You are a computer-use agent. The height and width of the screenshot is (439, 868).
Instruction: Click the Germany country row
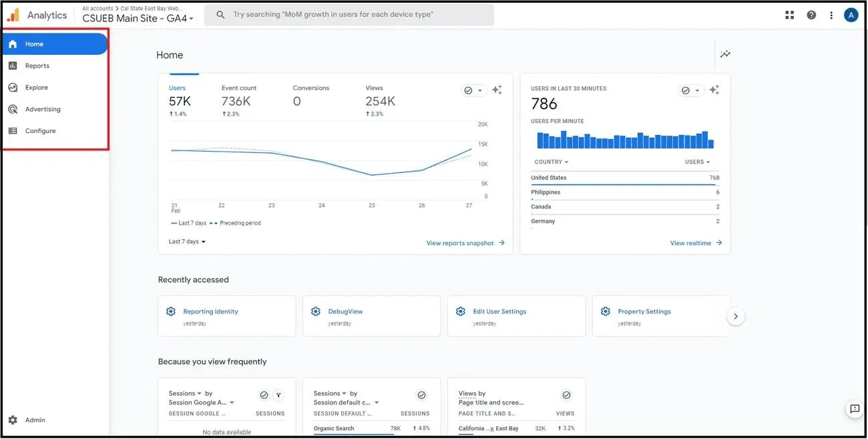625,222
